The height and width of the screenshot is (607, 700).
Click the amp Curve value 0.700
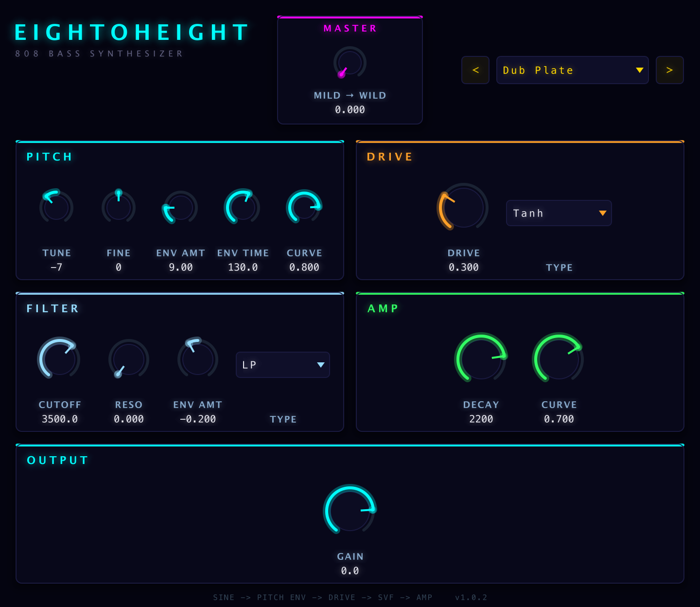pyautogui.click(x=559, y=419)
